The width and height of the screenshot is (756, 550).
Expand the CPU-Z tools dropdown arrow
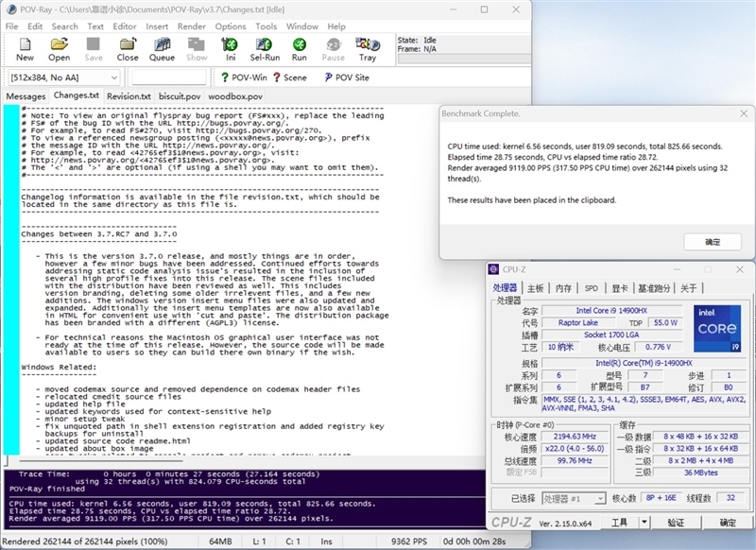pyautogui.click(x=644, y=522)
